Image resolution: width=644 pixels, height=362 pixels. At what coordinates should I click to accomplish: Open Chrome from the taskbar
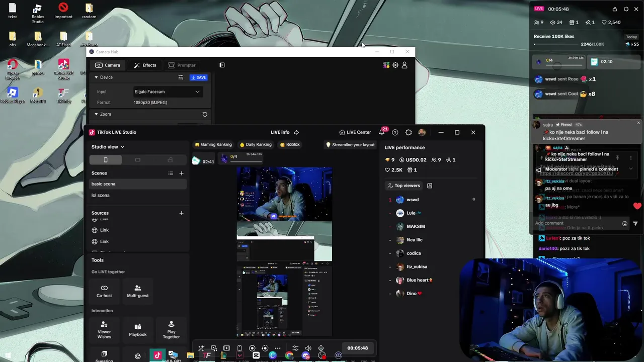pyautogui.click(x=289, y=355)
